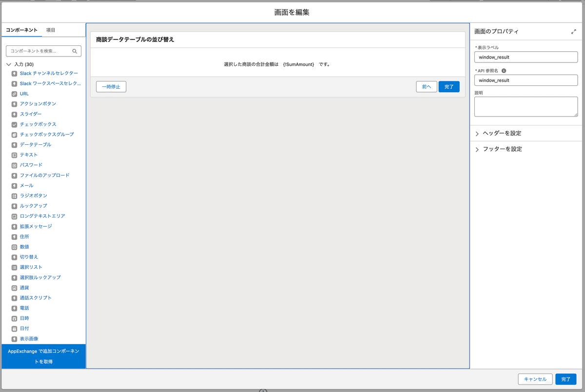Screen dimensions: 585x392
Task: Open AppExchange で追加コンポーネントを取得
Action: point(43,356)
